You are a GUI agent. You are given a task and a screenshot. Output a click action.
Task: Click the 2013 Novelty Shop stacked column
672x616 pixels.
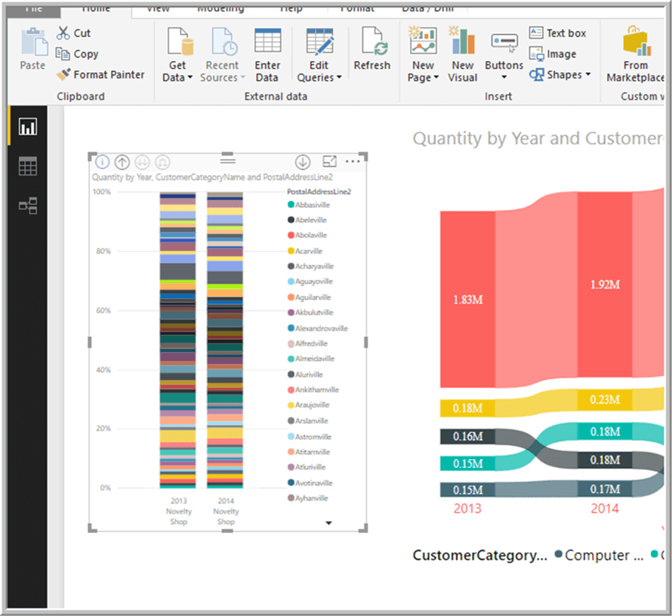(x=178, y=340)
